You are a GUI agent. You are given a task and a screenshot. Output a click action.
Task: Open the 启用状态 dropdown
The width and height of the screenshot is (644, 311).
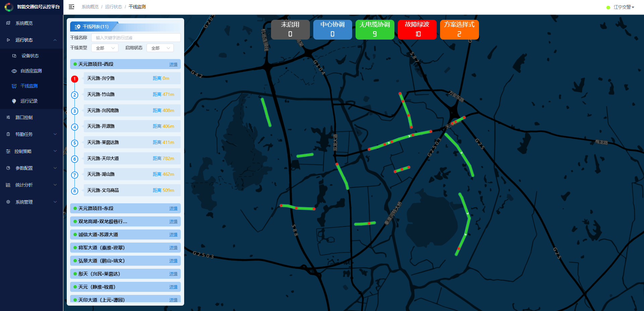click(160, 48)
